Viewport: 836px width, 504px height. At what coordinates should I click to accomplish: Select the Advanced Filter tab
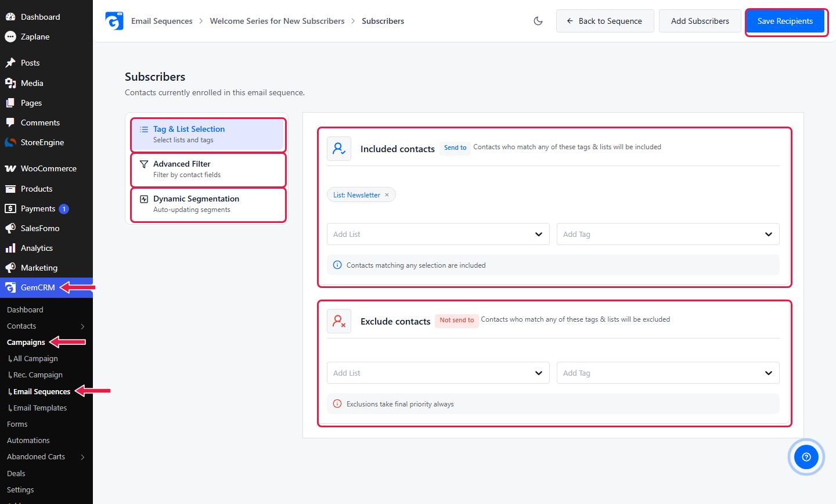[x=208, y=169]
